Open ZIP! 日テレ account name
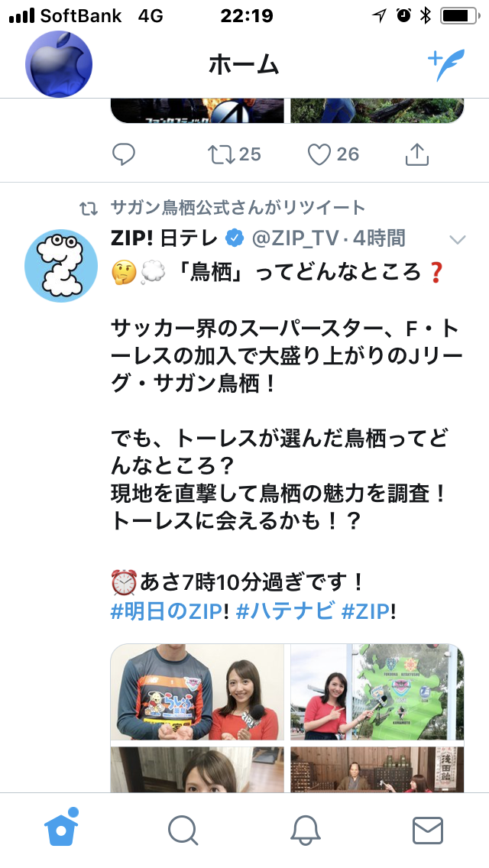This screenshot has height=868, width=489. pos(164,238)
